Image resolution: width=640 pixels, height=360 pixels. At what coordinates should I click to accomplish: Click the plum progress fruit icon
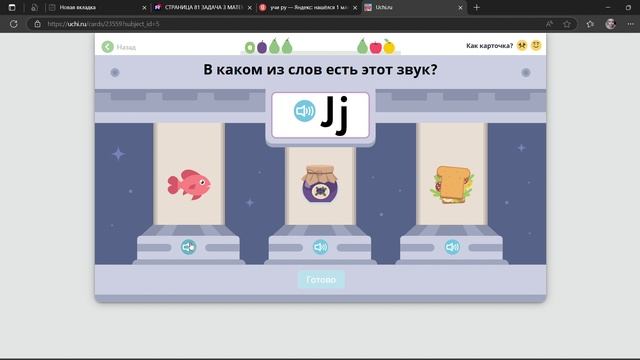(x=262, y=47)
